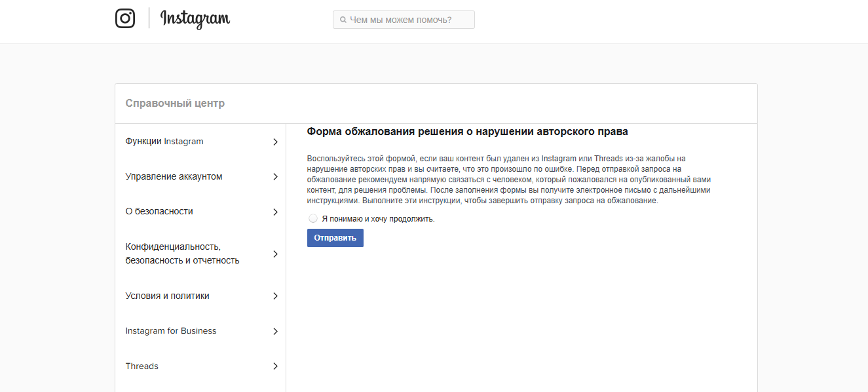The width and height of the screenshot is (868, 392).
Task: Open the Функции Instagram menu item
Action: tap(164, 142)
